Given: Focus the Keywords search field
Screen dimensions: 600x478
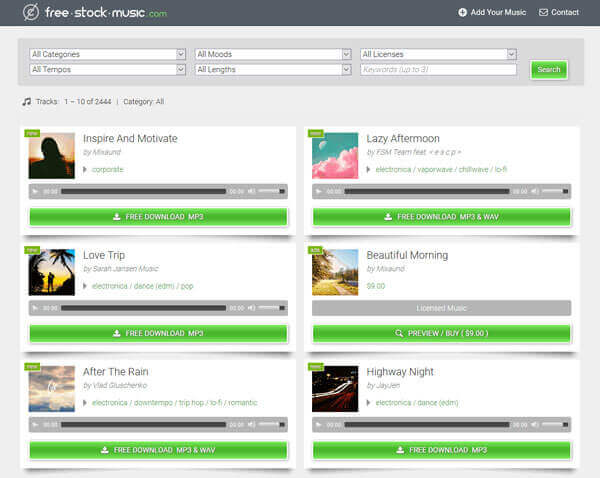Looking at the screenshot, I should point(438,69).
